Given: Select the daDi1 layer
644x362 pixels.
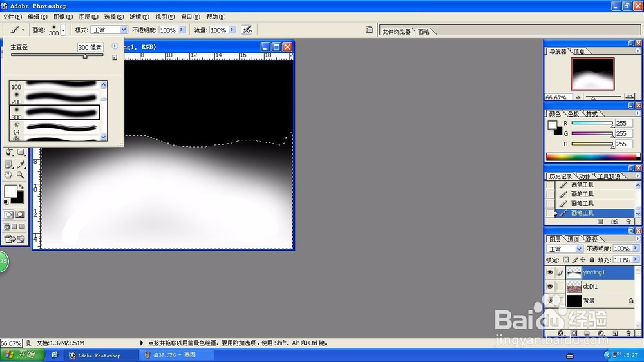Looking at the screenshot, I should pos(600,287).
